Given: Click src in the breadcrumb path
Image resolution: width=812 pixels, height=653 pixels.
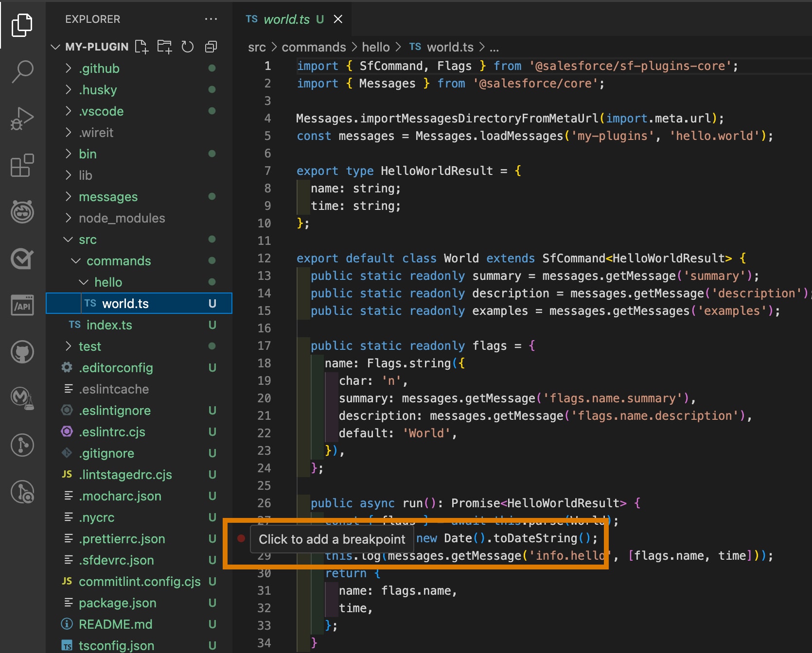Looking at the screenshot, I should coord(257,47).
